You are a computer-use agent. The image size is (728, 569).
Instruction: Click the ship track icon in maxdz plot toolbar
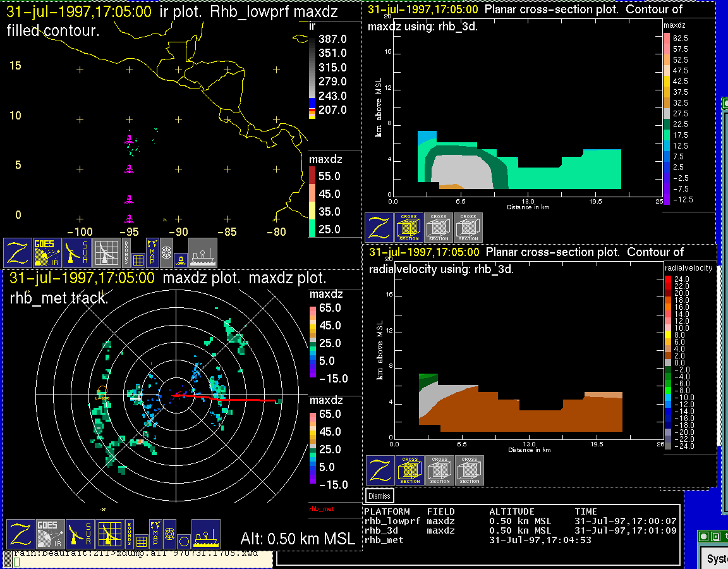205,534
